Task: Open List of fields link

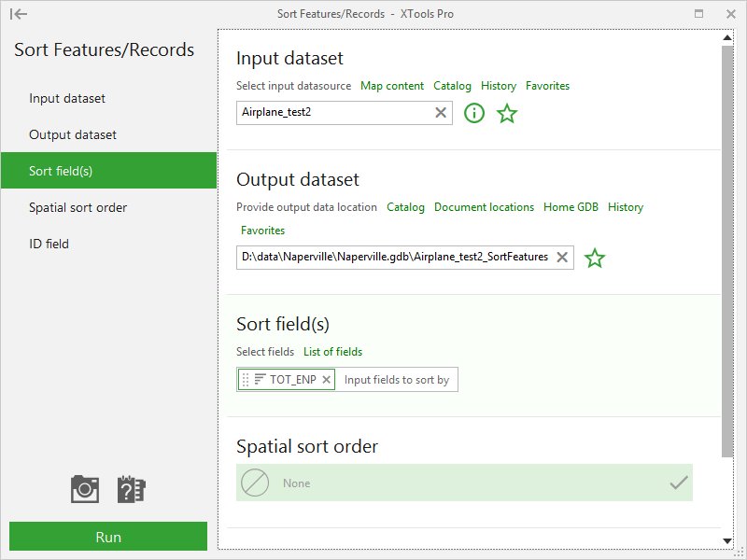Action: (x=332, y=352)
